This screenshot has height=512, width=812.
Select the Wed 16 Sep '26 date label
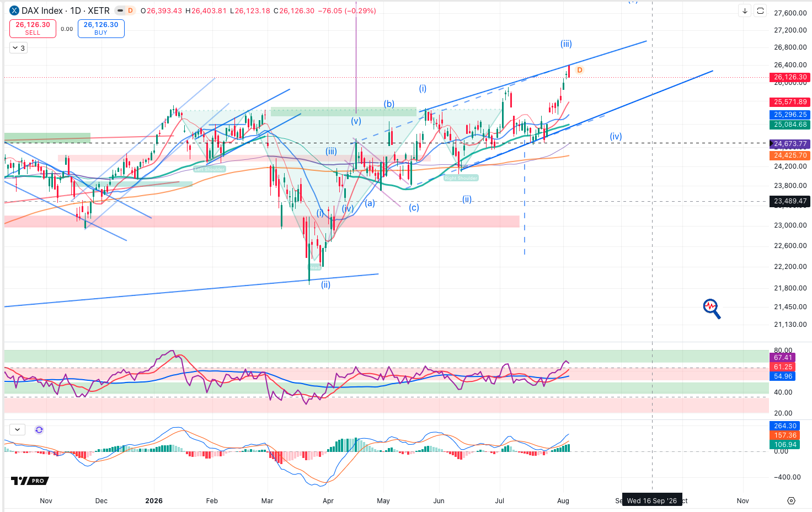pos(652,500)
